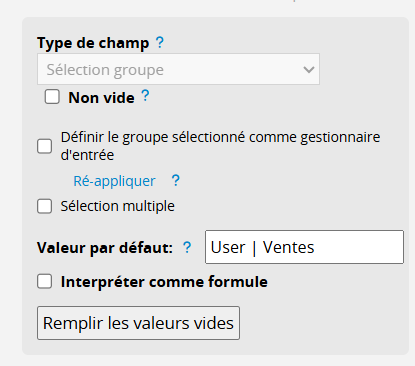Screen dimensions: 415x366
Task: Click 'Ventes' text inside default value field
Action: (x=288, y=247)
